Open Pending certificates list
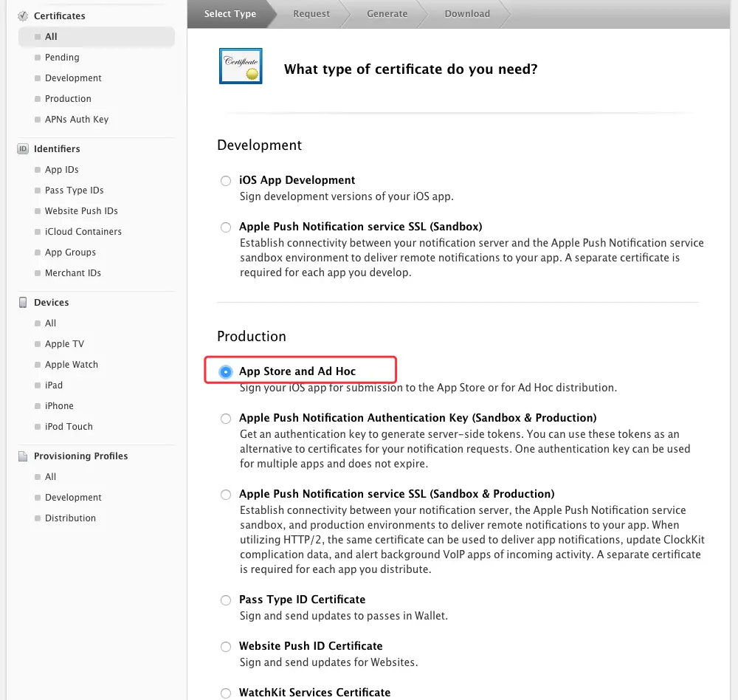This screenshot has width=738, height=700. pyautogui.click(x=62, y=58)
